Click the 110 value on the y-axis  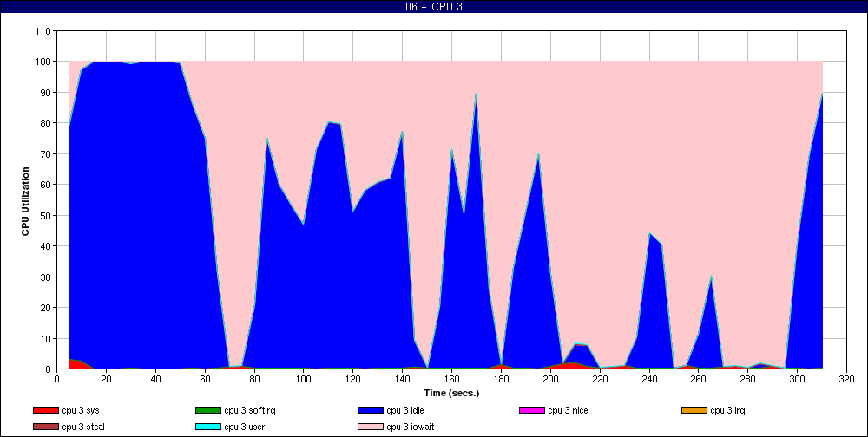43,31
